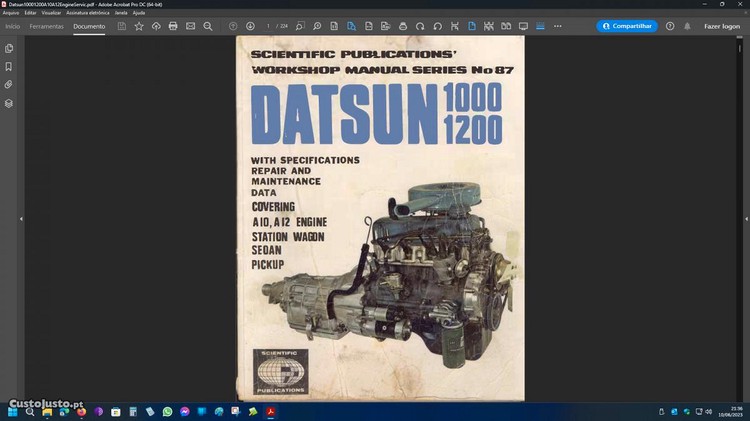Open the layers panel in left sidebar
Viewport: 750px width, 421px height.
coord(9,103)
